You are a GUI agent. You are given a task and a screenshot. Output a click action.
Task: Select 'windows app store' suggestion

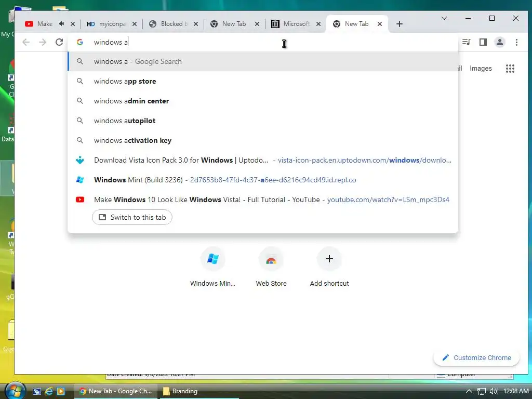[x=263, y=81]
